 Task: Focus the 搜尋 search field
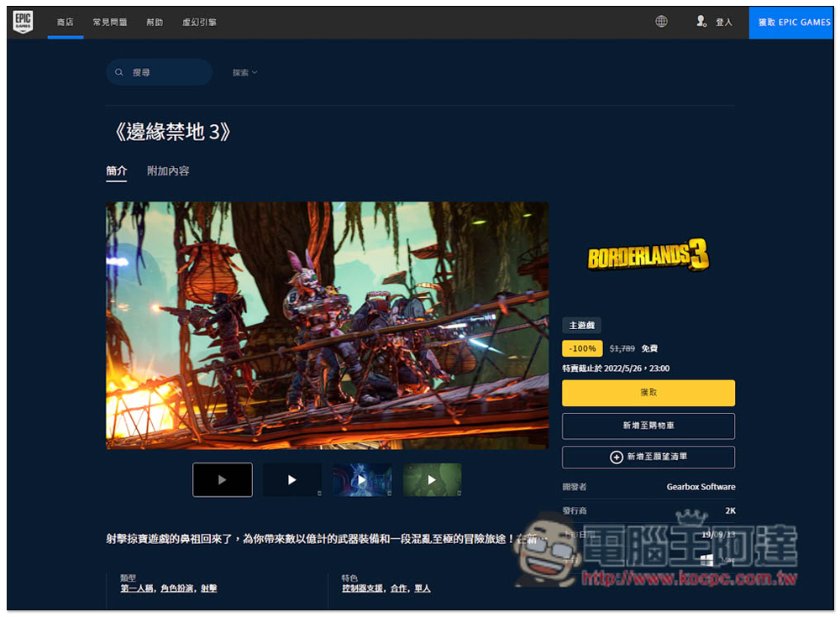[159, 72]
